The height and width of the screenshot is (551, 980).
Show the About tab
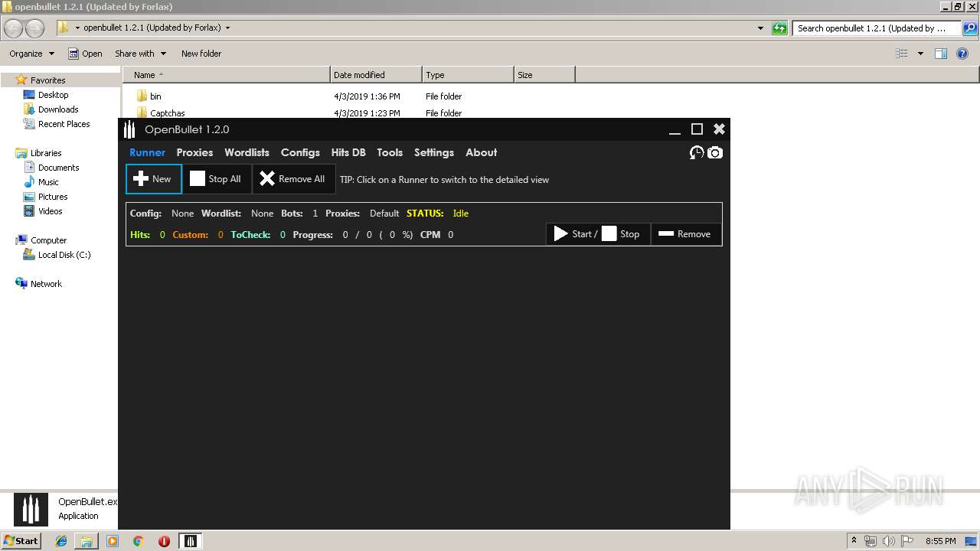point(482,152)
